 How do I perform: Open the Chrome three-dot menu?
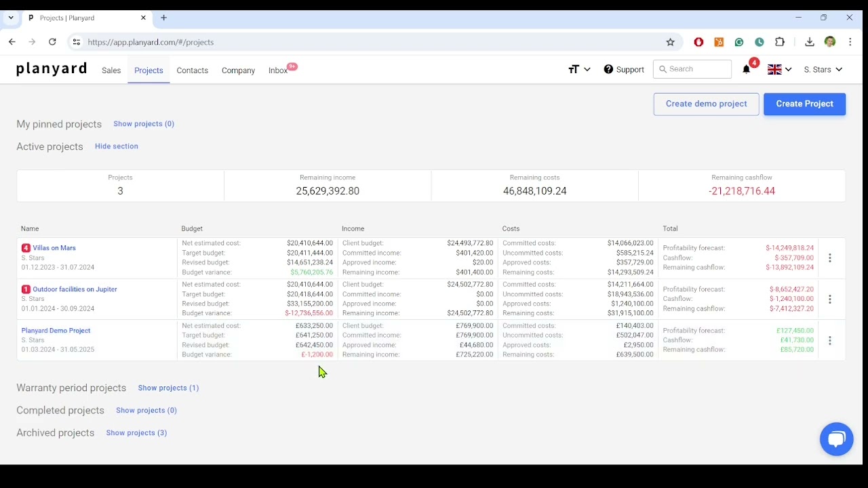(850, 42)
